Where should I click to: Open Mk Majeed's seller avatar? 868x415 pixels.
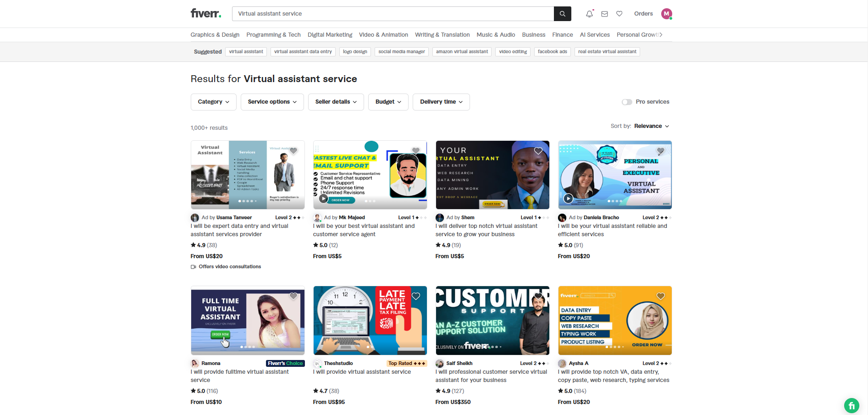point(317,218)
